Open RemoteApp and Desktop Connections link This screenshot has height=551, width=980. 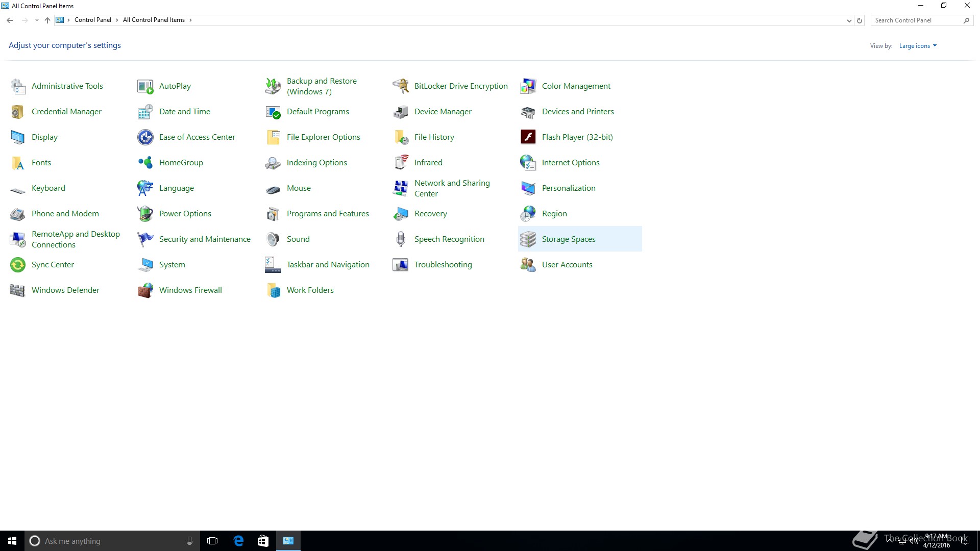pyautogui.click(x=76, y=239)
